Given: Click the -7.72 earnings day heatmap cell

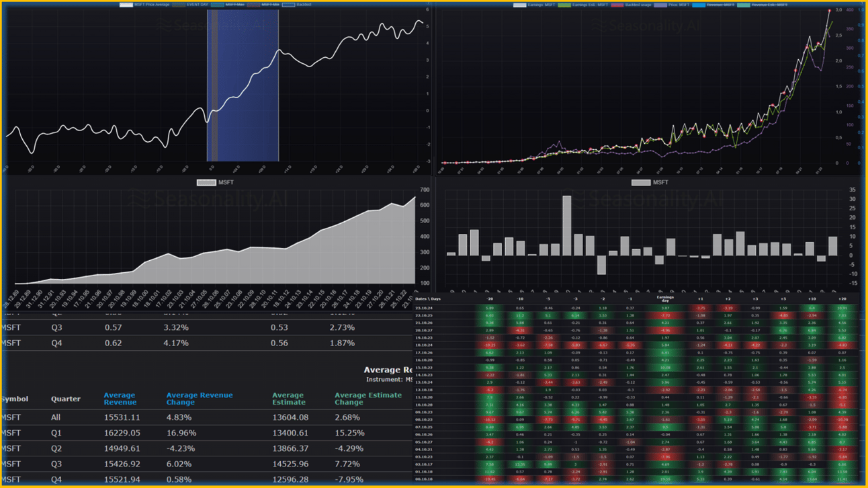Looking at the screenshot, I should (x=665, y=315).
